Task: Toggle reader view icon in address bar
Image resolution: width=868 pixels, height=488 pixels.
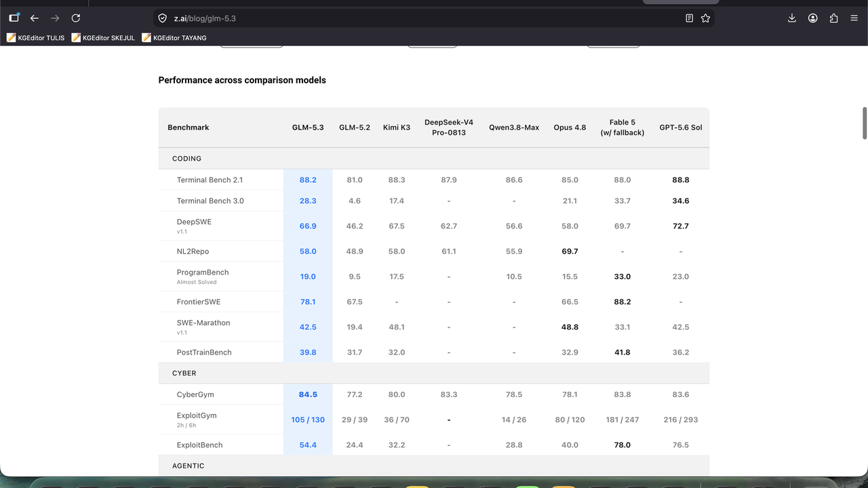Action: pos(689,18)
